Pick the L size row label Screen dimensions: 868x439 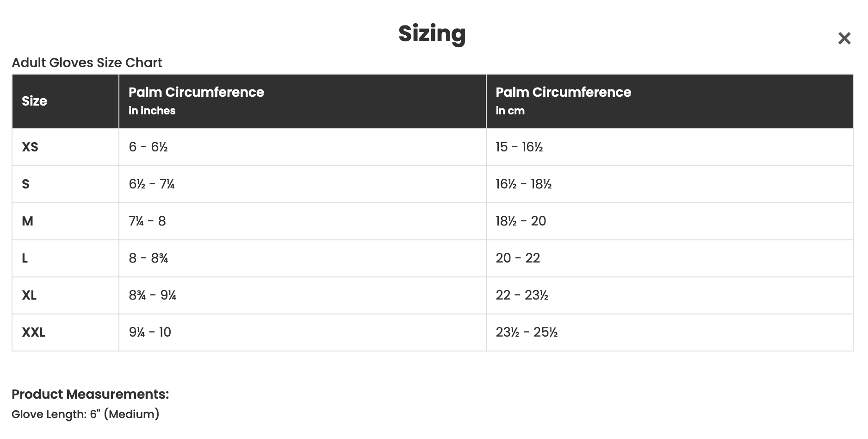(x=25, y=258)
